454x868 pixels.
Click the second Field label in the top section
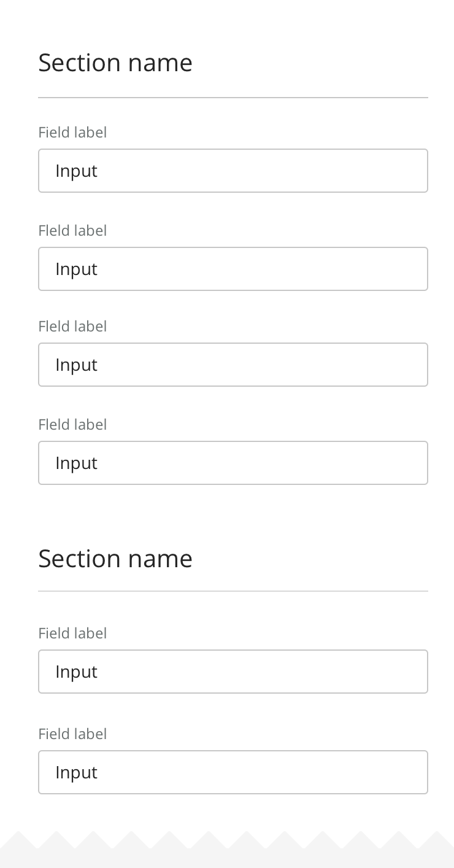point(72,231)
